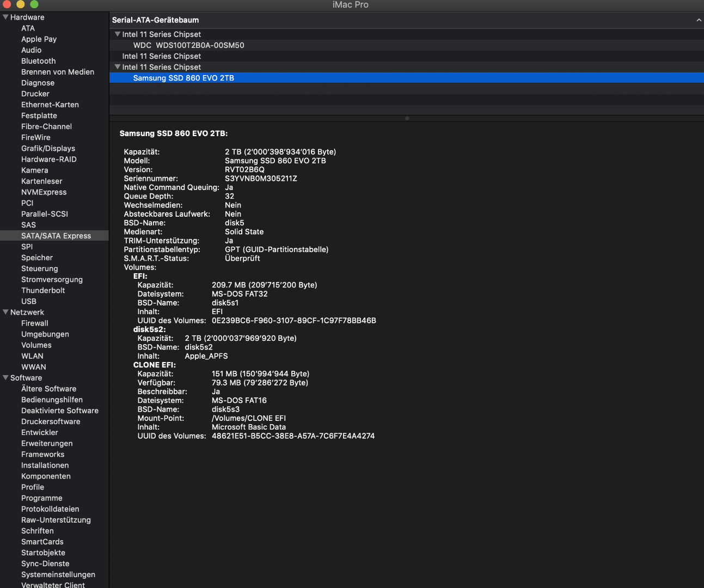The height and width of the screenshot is (588, 704).
Task: Select WLAN under Netzwerk
Action: [x=32, y=356]
